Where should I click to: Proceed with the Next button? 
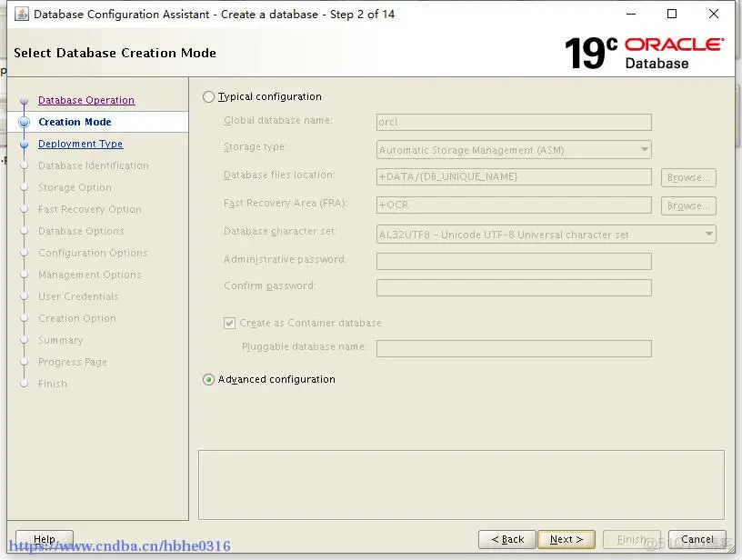(567, 539)
